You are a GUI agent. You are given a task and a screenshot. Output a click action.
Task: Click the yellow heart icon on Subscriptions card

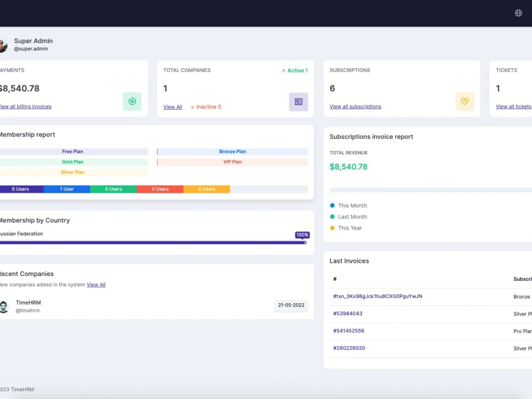pyautogui.click(x=465, y=101)
